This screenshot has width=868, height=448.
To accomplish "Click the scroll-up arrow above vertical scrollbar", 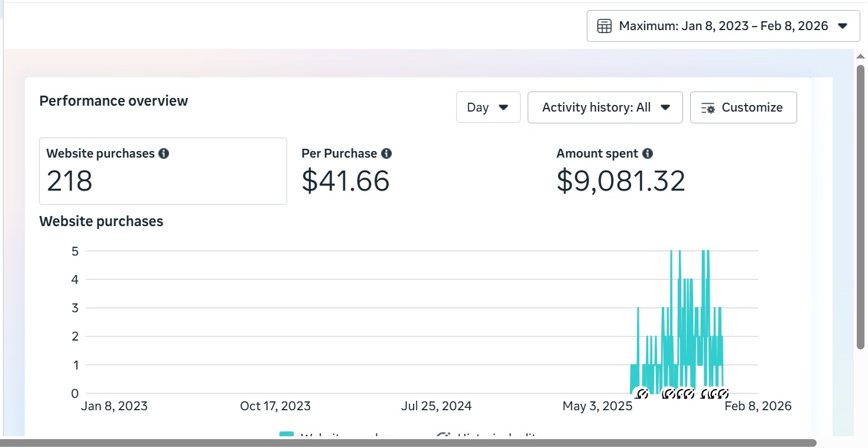I will (x=861, y=56).
